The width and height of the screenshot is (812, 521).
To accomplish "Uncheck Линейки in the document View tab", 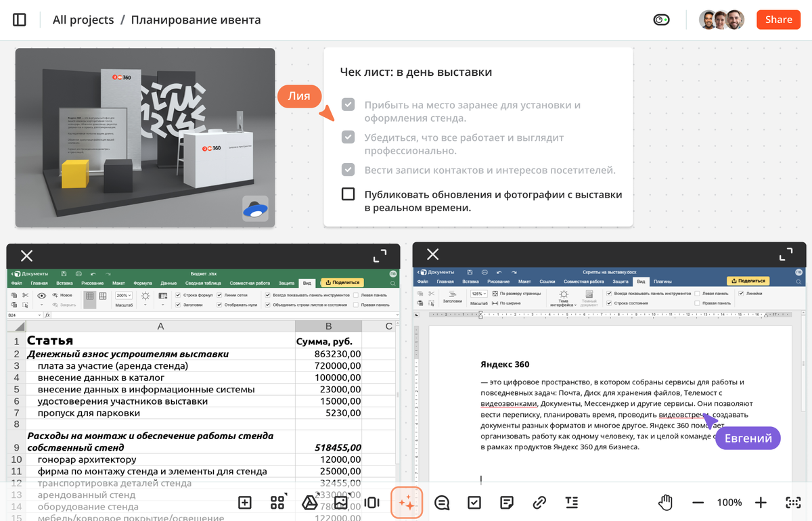I will pos(740,292).
